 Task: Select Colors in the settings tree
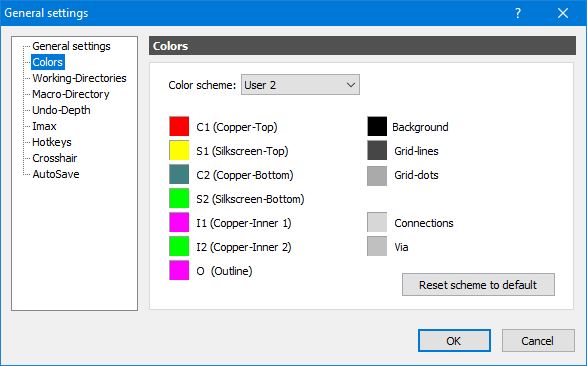48,62
